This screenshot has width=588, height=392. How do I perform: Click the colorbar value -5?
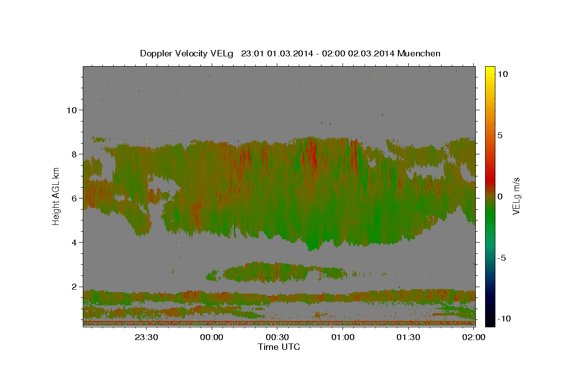pyautogui.click(x=502, y=258)
